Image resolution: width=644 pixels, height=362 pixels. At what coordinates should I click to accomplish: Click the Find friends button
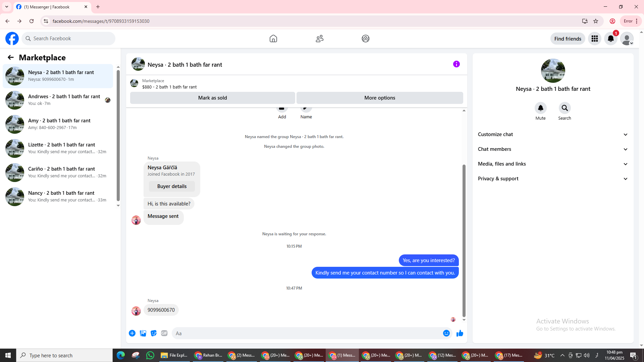coord(568,39)
